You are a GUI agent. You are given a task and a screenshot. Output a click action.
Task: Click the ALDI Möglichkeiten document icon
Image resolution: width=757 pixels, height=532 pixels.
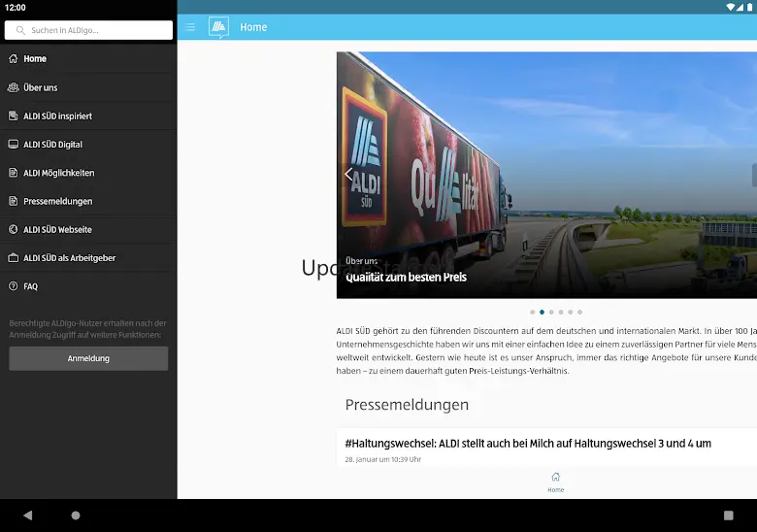point(14,173)
